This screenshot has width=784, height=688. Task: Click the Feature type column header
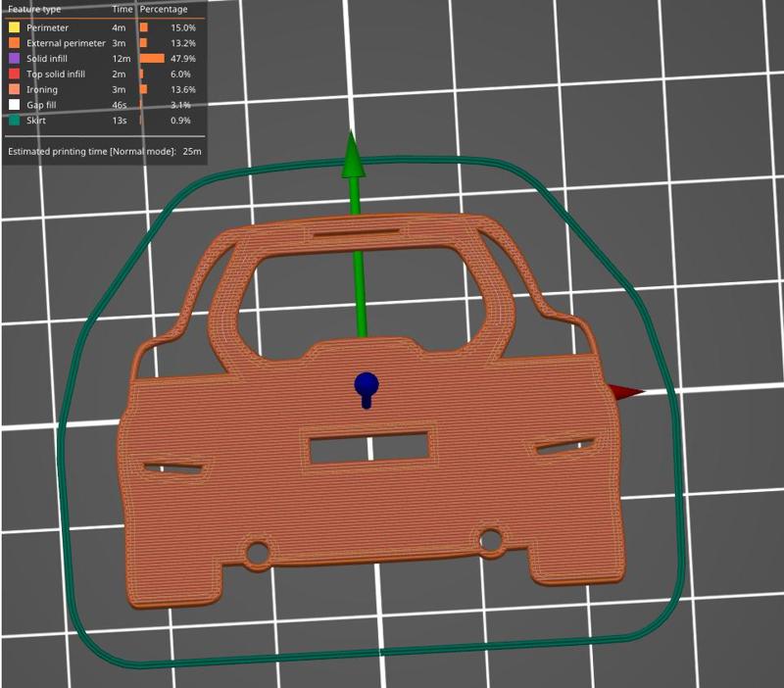[x=34, y=9]
